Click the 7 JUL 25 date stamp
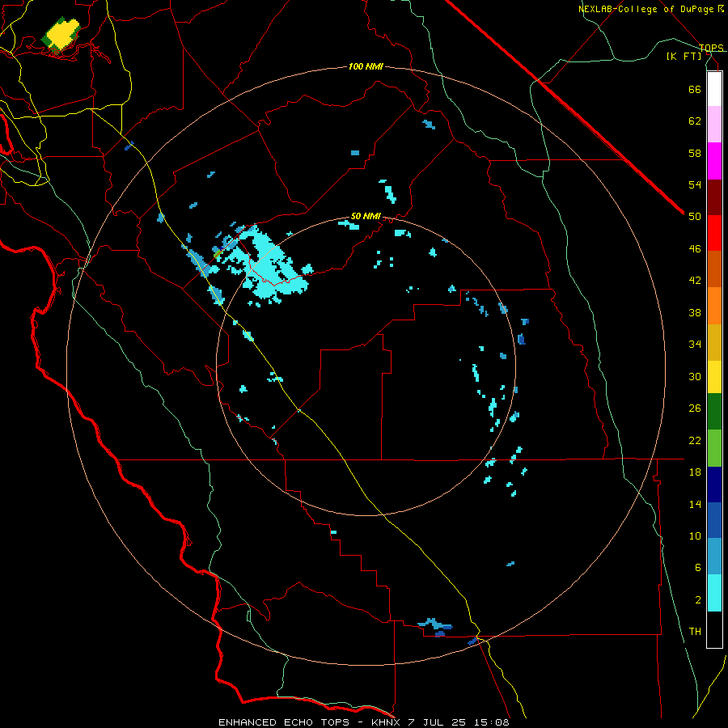Screen dimensions: 728x728 (x=438, y=722)
